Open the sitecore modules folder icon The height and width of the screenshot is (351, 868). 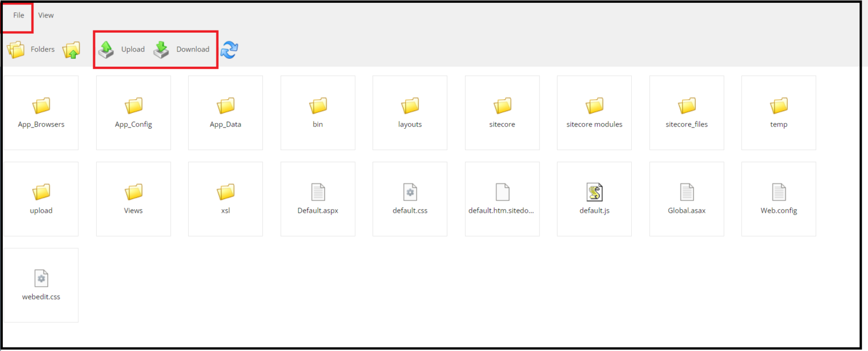coord(594,106)
